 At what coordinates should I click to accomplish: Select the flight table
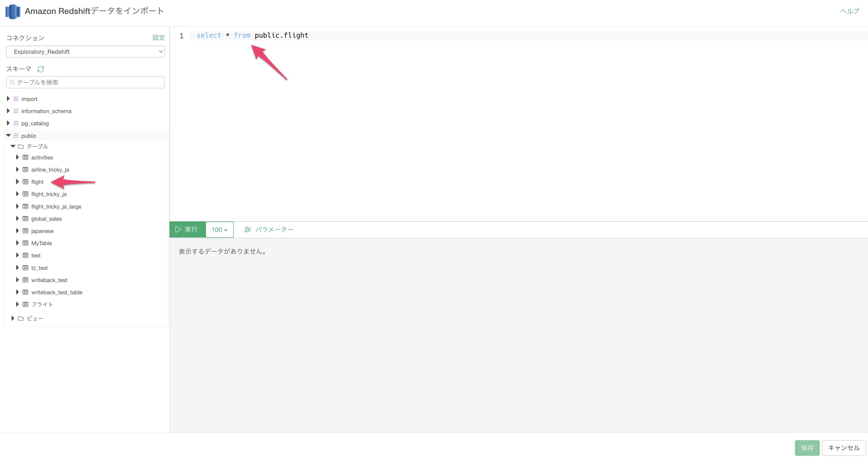[x=37, y=182]
